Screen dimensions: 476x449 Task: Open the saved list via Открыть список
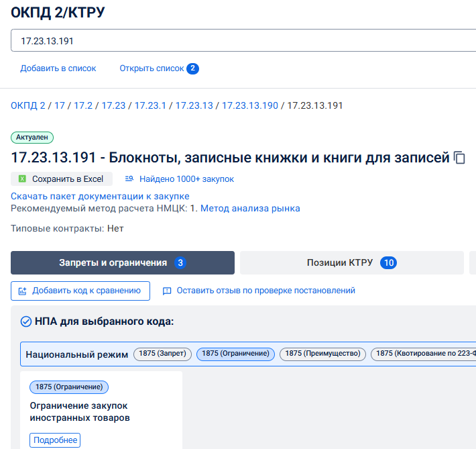pyautogui.click(x=152, y=68)
